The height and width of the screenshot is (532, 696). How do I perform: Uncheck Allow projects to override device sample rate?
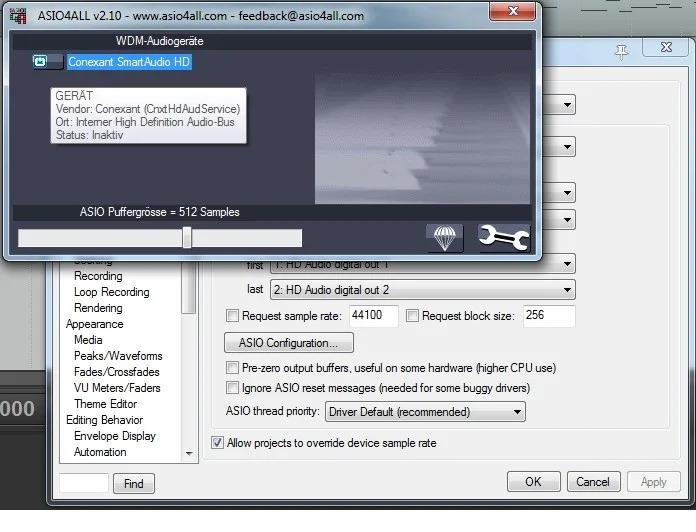pyautogui.click(x=218, y=442)
